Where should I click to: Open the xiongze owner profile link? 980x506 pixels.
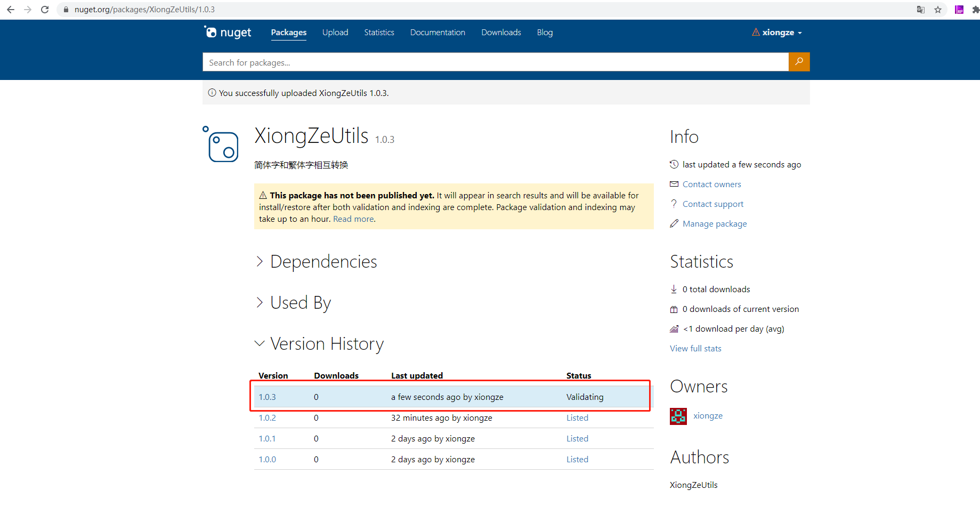click(708, 416)
